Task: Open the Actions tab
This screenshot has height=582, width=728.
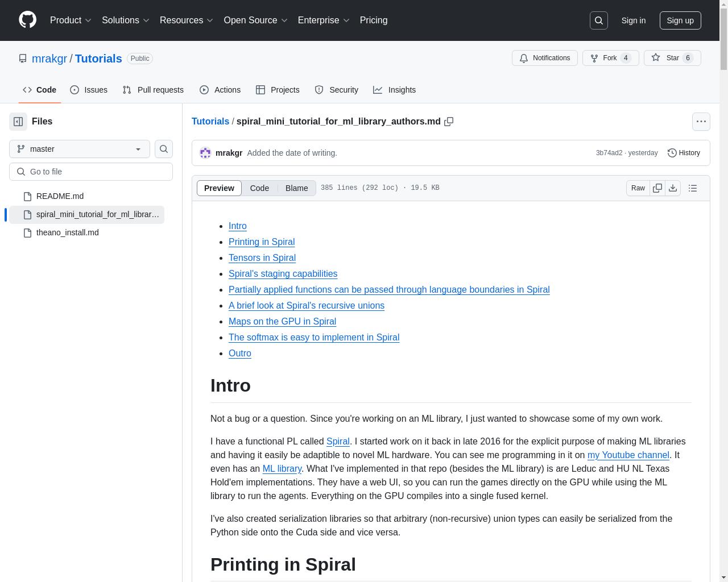Action: tap(220, 90)
